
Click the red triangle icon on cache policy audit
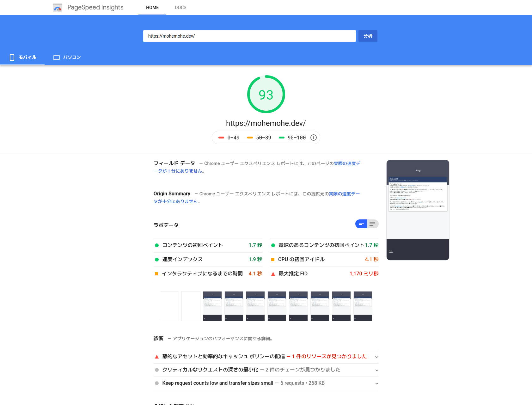157,357
